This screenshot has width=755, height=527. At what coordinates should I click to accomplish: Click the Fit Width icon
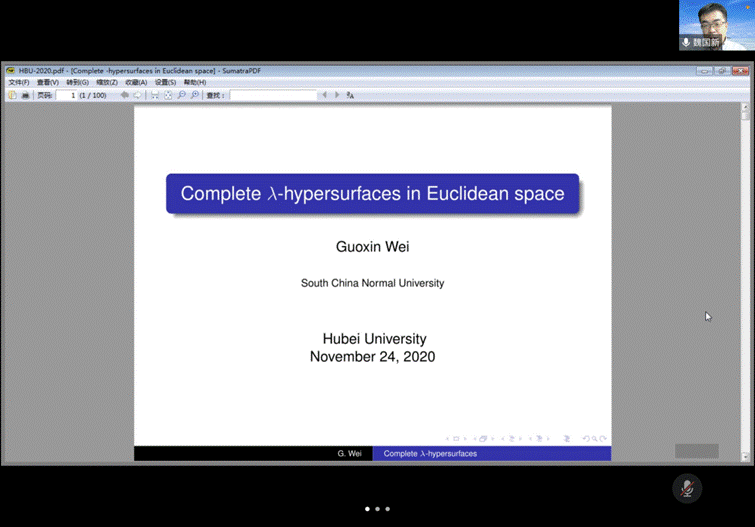pyautogui.click(x=155, y=95)
